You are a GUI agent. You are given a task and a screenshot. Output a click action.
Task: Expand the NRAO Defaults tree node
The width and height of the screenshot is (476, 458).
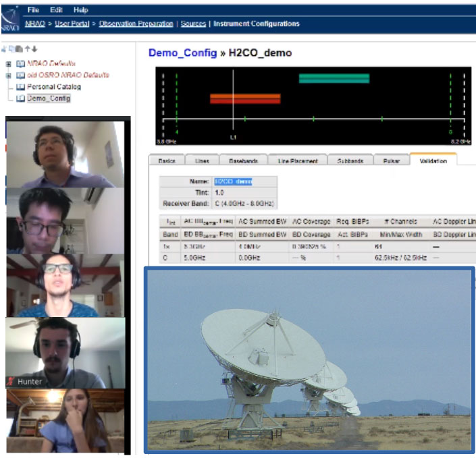pyautogui.click(x=9, y=64)
